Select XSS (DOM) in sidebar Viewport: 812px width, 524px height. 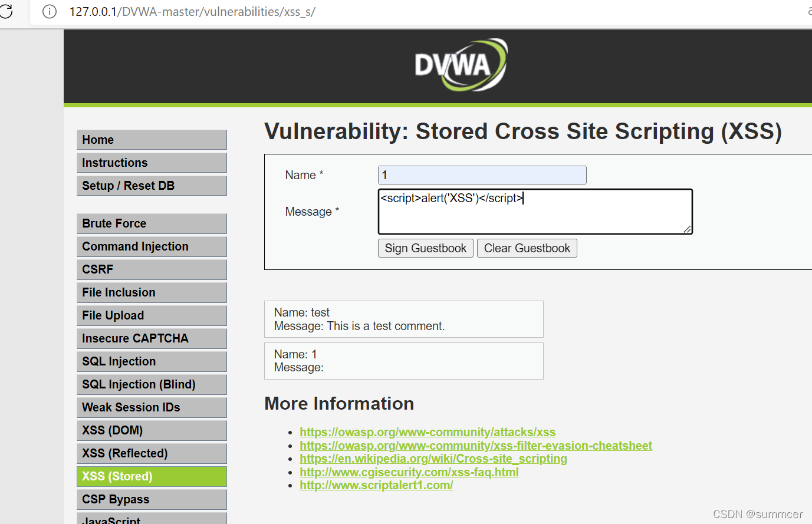click(152, 430)
